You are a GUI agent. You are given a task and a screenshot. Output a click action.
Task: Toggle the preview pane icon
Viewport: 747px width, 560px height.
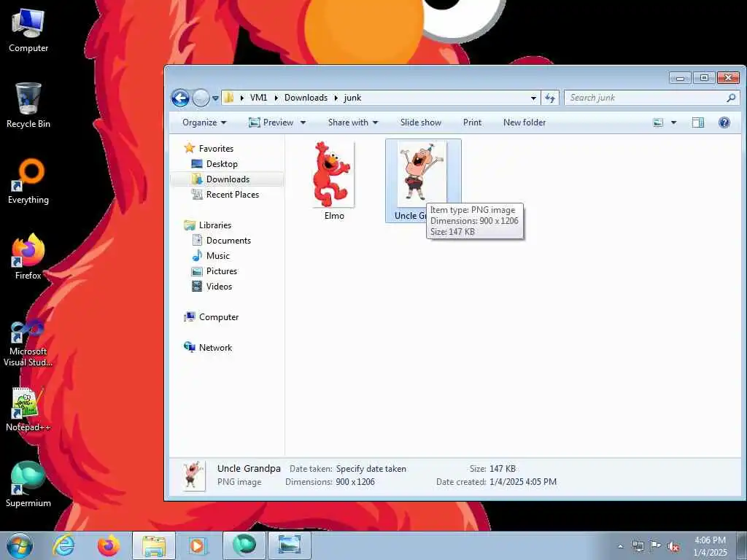[698, 122]
